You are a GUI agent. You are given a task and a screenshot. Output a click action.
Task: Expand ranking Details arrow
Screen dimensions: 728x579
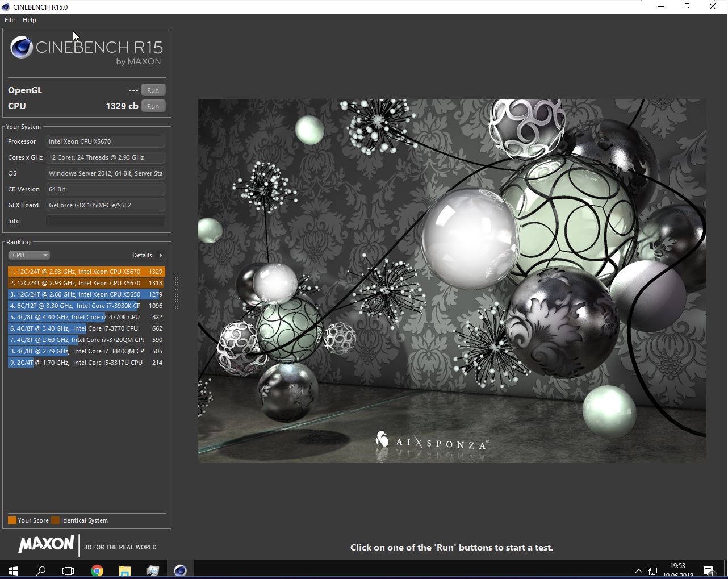(161, 255)
